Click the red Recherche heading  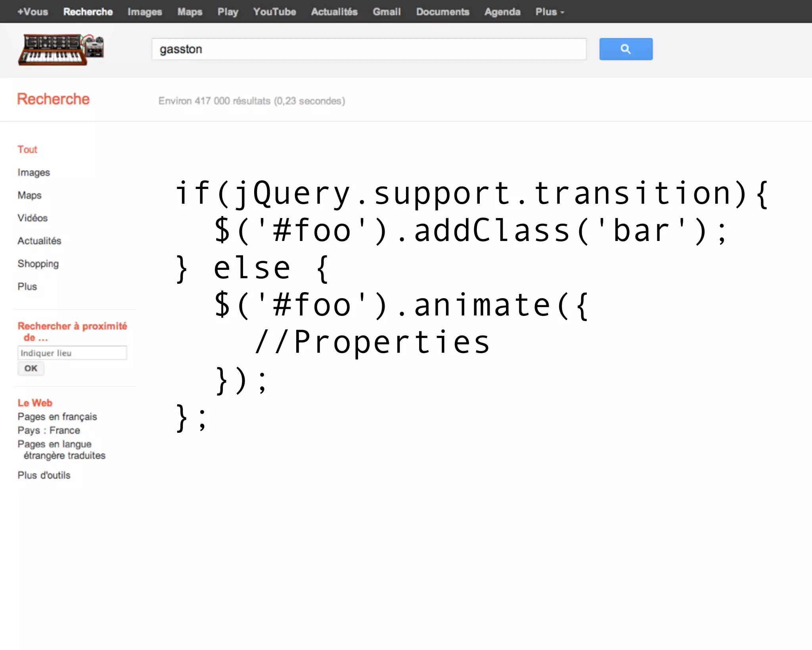coord(53,99)
